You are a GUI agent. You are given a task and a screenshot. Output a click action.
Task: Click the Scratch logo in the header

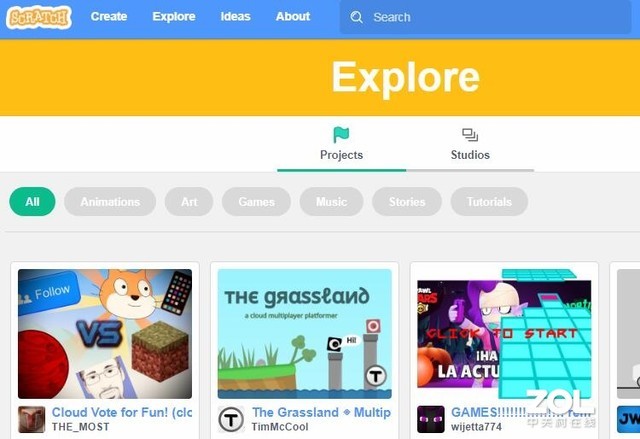coord(39,17)
